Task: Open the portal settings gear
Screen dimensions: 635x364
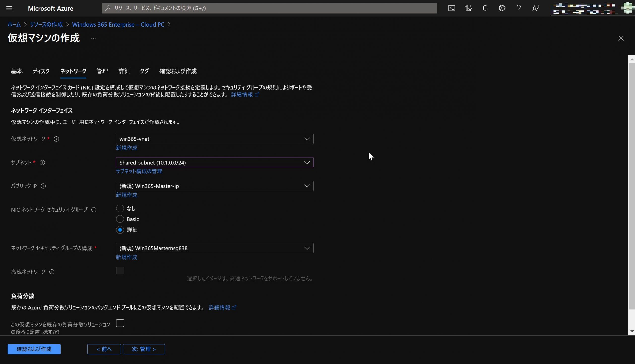Action: tap(502, 8)
